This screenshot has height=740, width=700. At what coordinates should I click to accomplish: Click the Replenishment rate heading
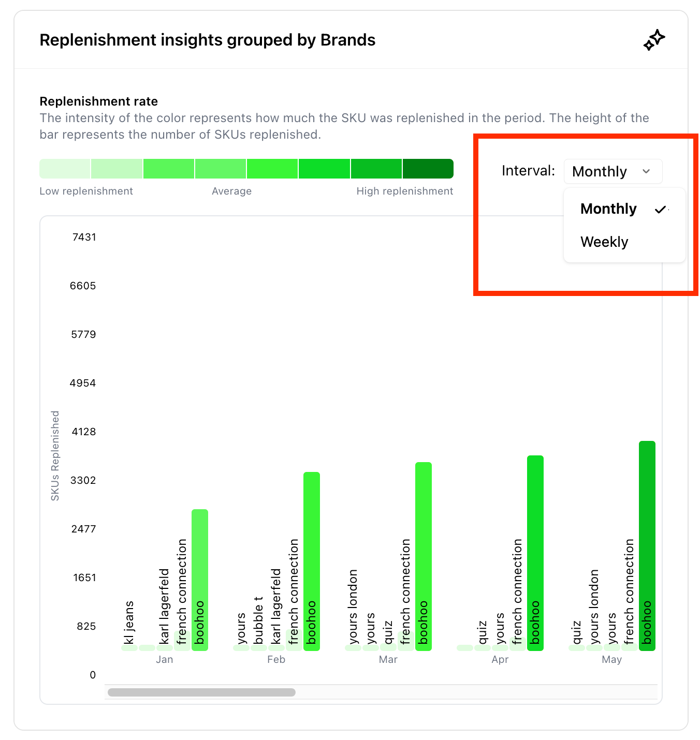(x=99, y=101)
